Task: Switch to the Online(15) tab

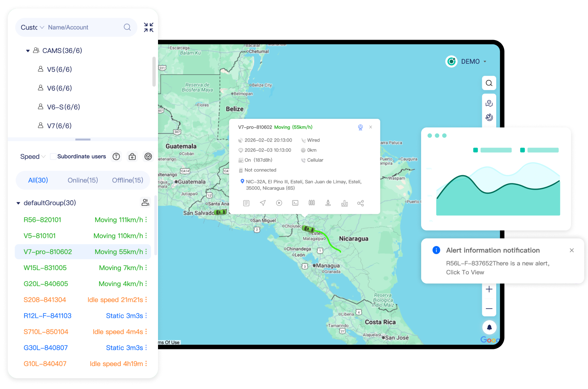Action: (83, 180)
